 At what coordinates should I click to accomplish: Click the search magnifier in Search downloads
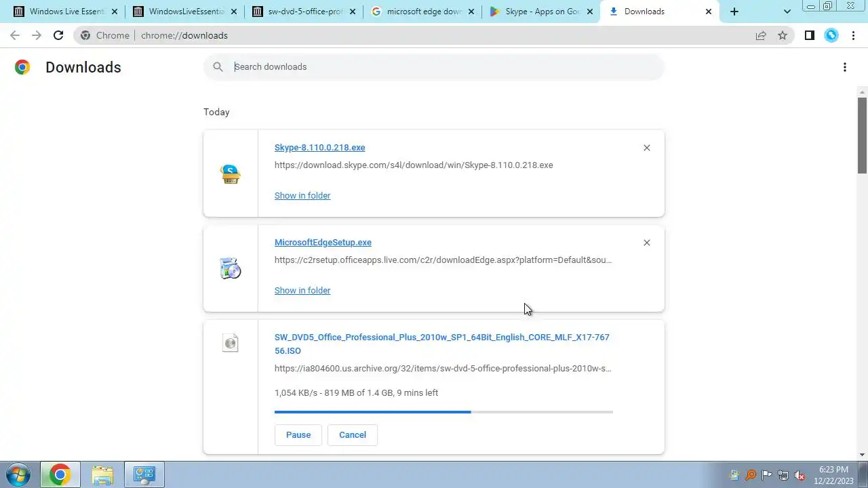click(x=218, y=66)
